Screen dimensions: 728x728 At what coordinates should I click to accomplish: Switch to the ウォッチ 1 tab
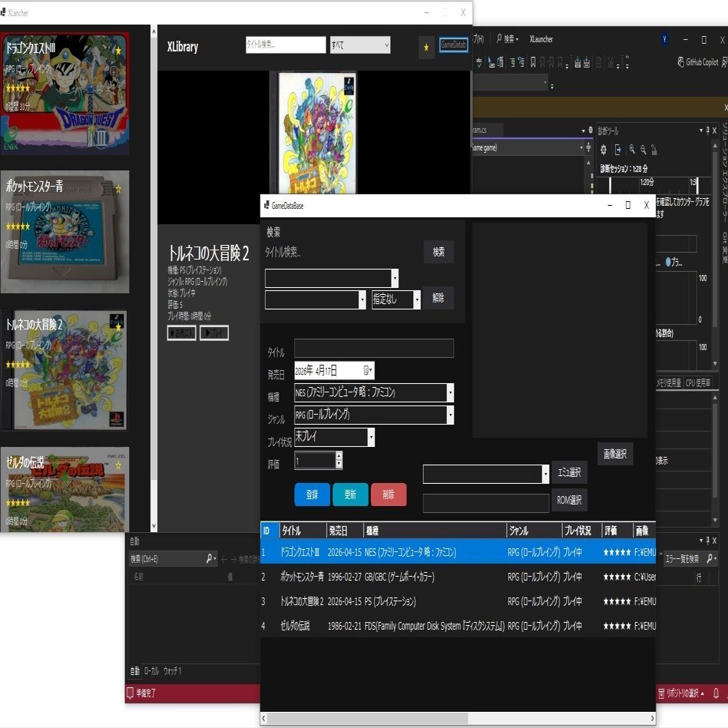pos(172,671)
